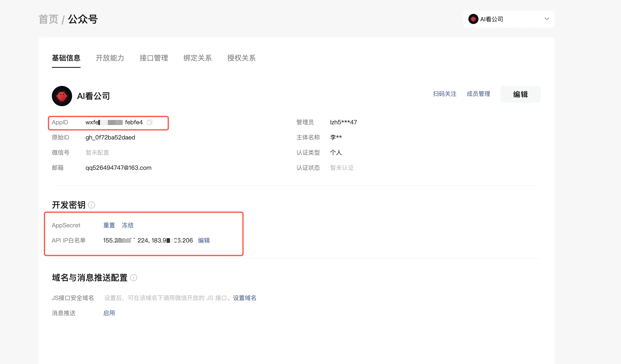621x364 pixels.
Task: Switch to the 开放能力 tab
Action: [x=110, y=58]
